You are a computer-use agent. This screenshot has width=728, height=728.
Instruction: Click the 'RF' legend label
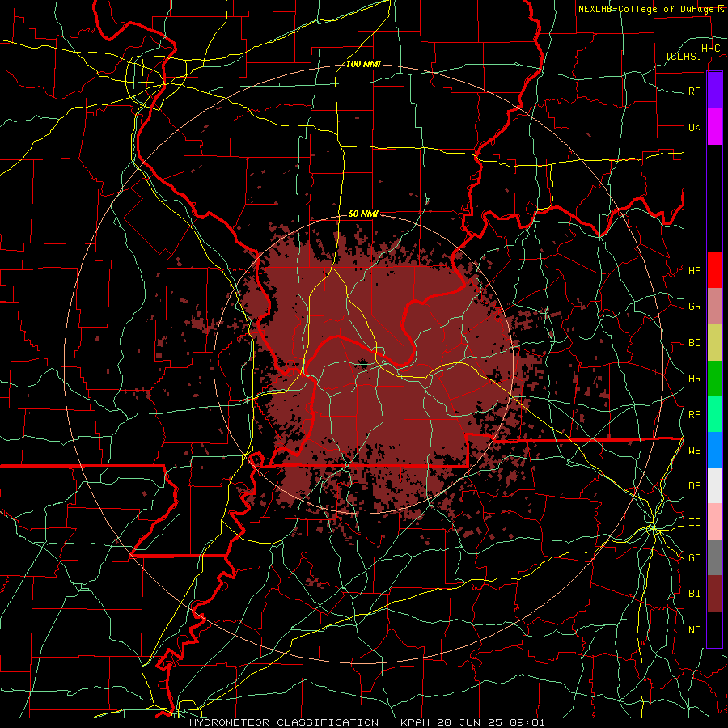pyautogui.click(x=694, y=91)
